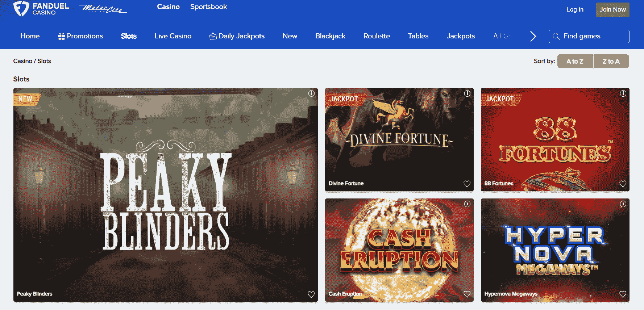Favorite Peaky Blinders with heart icon
The width and height of the screenshot is (644, 310).
click(311, 294)
